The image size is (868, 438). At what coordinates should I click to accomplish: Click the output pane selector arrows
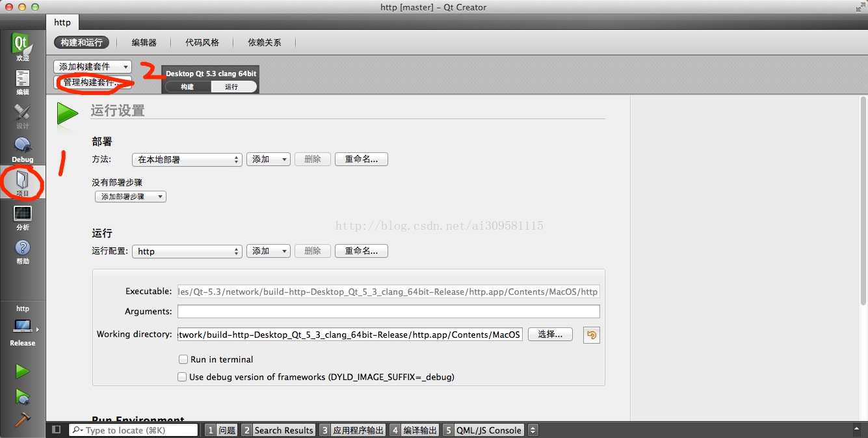[533, 430]
